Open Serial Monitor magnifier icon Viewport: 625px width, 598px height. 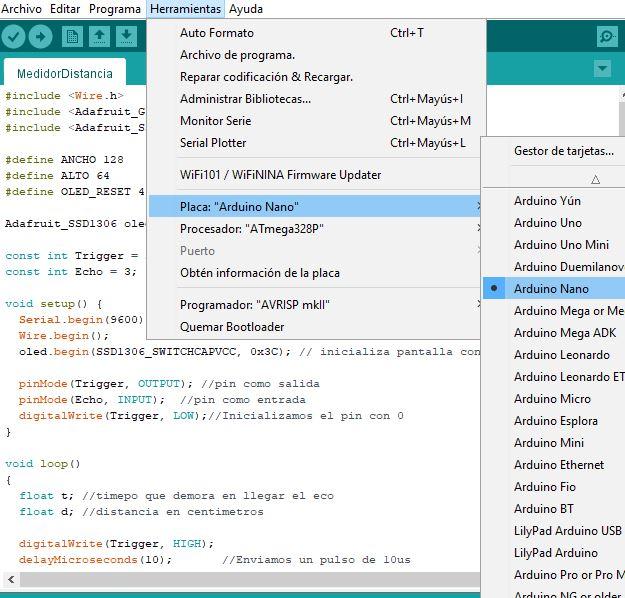point(607,37)
